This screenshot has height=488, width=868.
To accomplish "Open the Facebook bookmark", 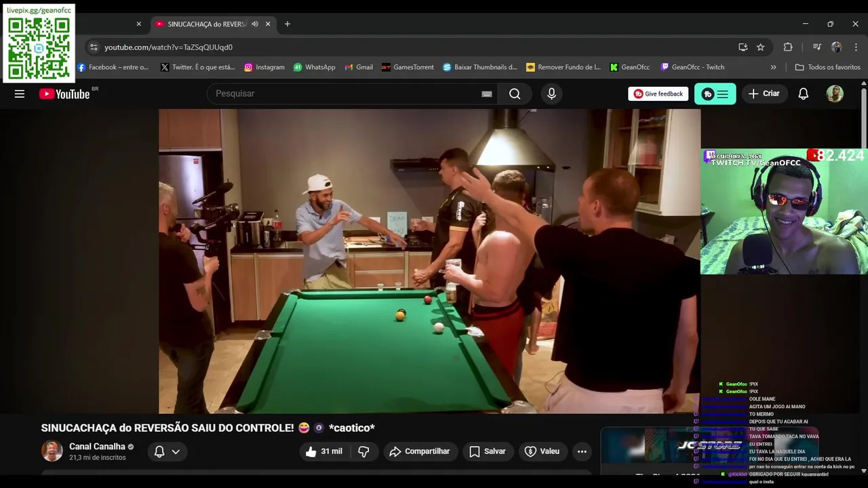I will point(113,67).
